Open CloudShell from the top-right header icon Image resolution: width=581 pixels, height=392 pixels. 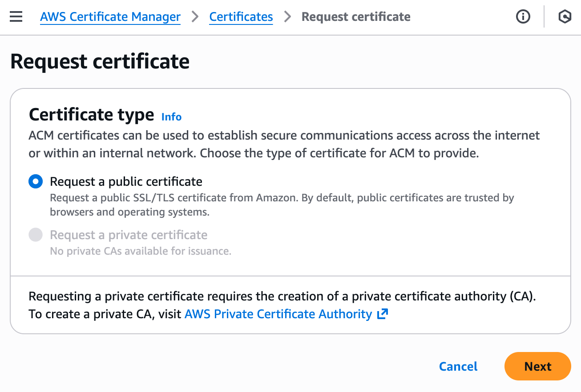[564, 16]
